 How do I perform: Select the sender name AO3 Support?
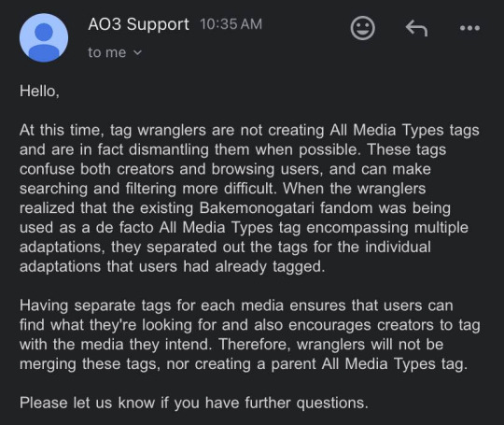[x=138, y=24]
